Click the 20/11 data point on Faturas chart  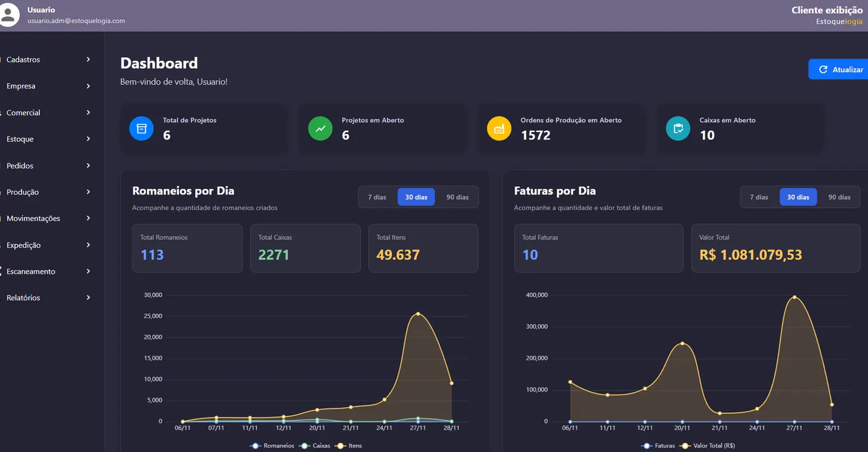[682, 344]
